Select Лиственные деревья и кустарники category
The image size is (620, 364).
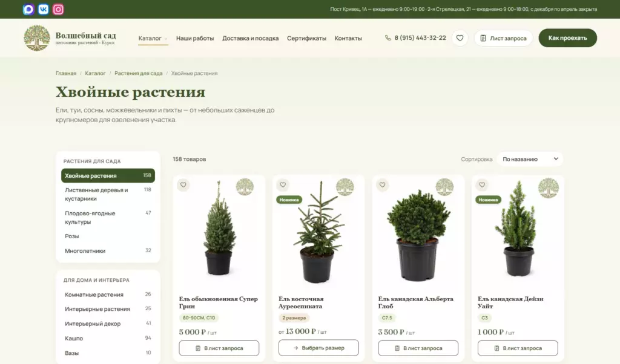[x=108, y=194]
